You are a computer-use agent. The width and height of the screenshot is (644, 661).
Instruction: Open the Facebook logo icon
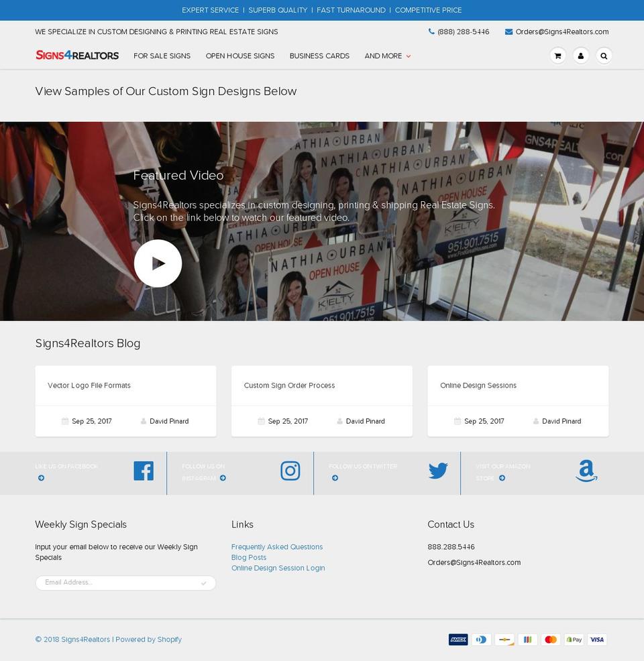(x=144, y=471)
